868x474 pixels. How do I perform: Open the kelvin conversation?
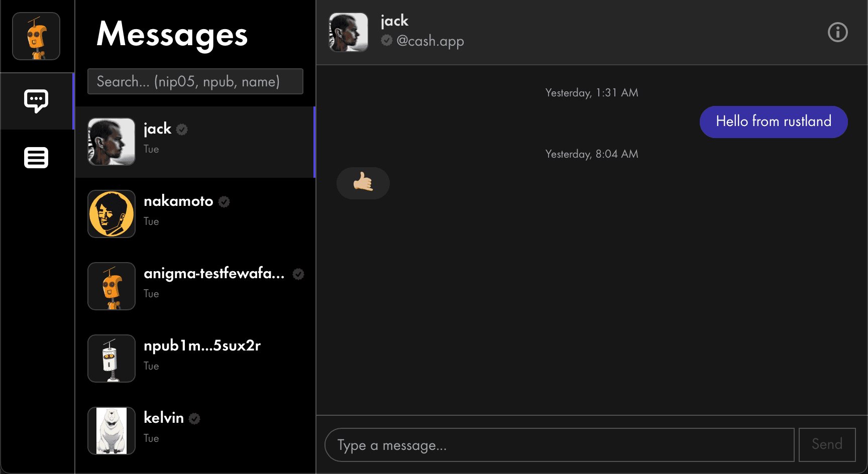coord(195,431)
